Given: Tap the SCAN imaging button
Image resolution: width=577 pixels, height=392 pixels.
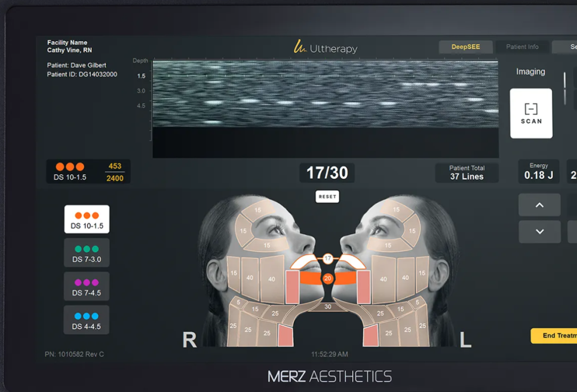Looking at the screenshot, I should point(531,114).
